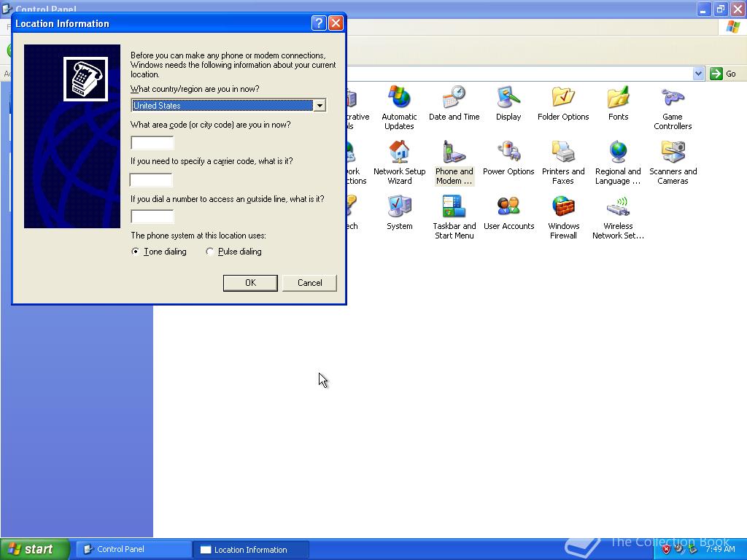Viewport: 747px width, 560px height.
Task: Click the area code input field
Action: click(x=152, y=143)
